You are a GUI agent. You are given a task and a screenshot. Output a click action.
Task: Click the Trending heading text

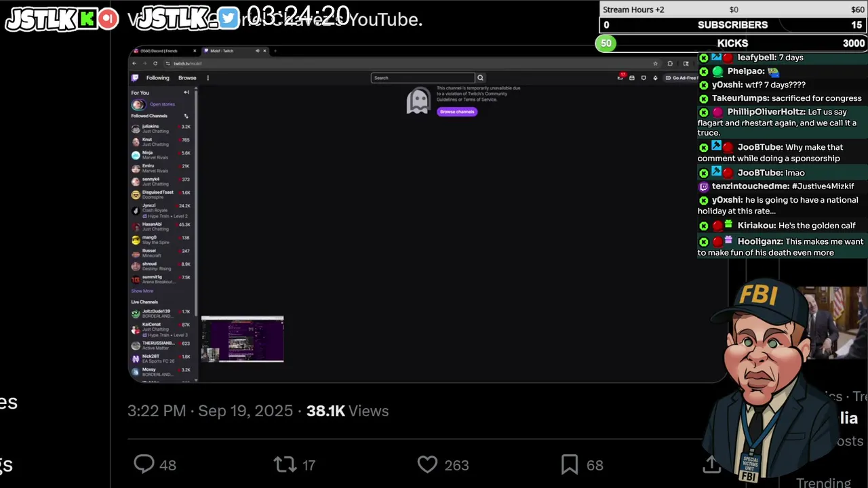(823, 483)
